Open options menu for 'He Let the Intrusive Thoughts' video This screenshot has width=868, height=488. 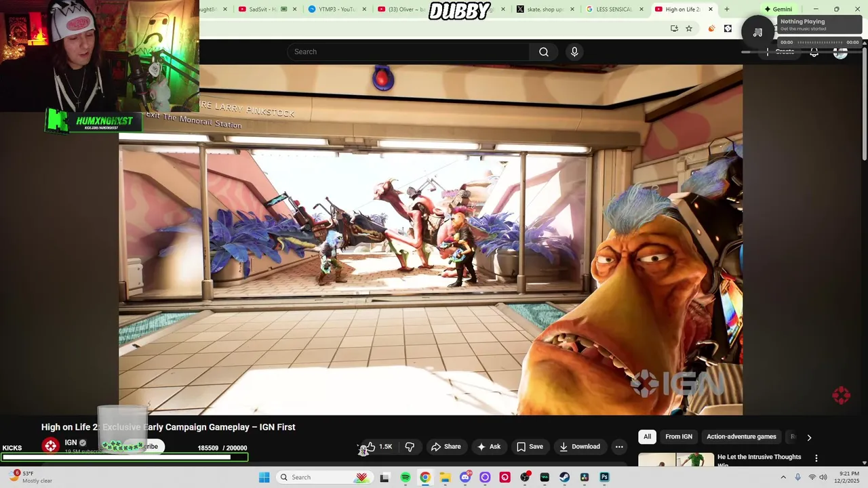point(816,458)
